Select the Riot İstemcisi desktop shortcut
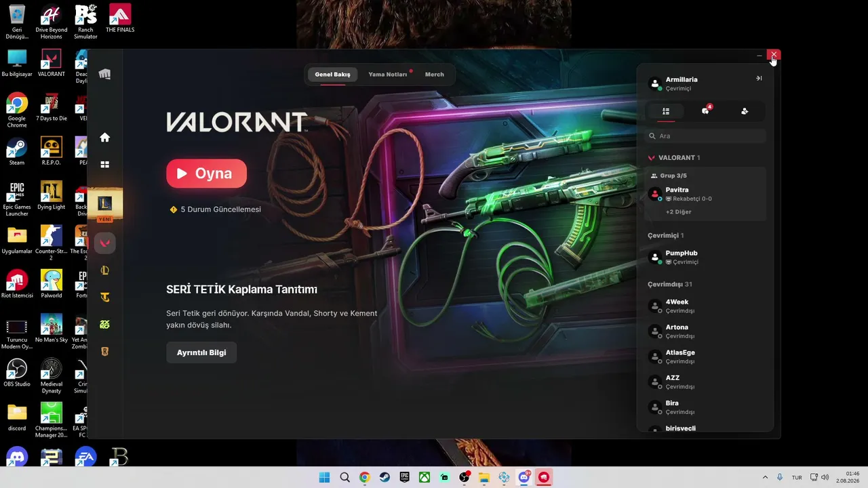This screenshot has width=868, height=488. 17,285
